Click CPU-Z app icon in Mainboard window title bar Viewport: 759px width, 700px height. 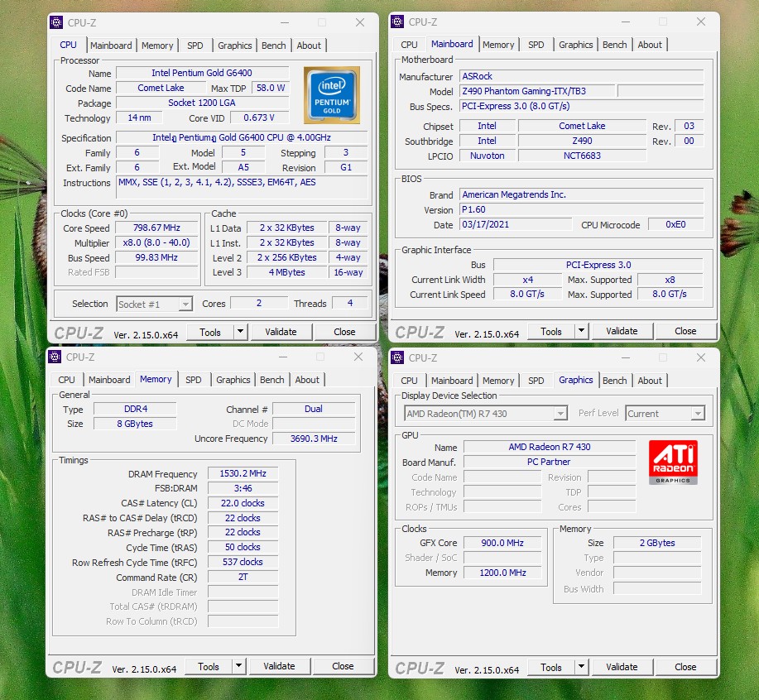[x=398, y=22]
